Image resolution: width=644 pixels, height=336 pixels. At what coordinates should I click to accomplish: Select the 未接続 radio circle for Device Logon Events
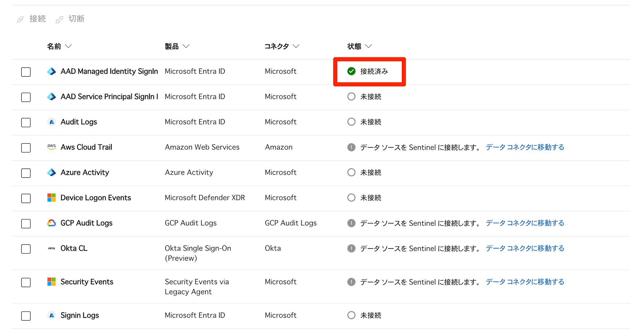tap(351, 198)
